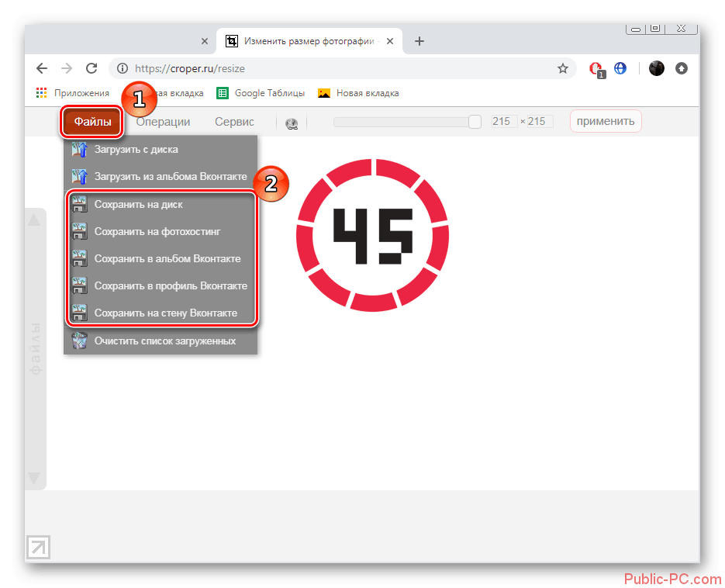
Task: Click save icon beside Сохранить в альбом Вконтакте
Action: 80,258
